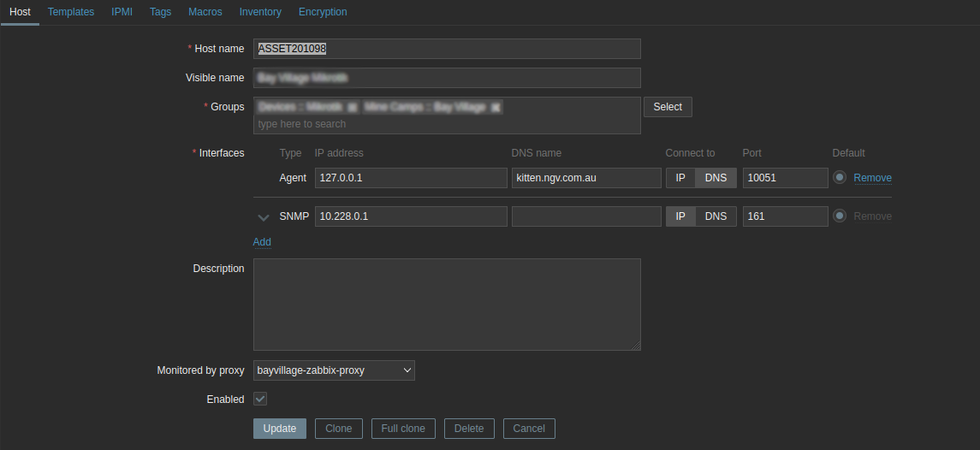Screen dimensions: 980x450
Task: Cancel host editing
Action: 529,429
